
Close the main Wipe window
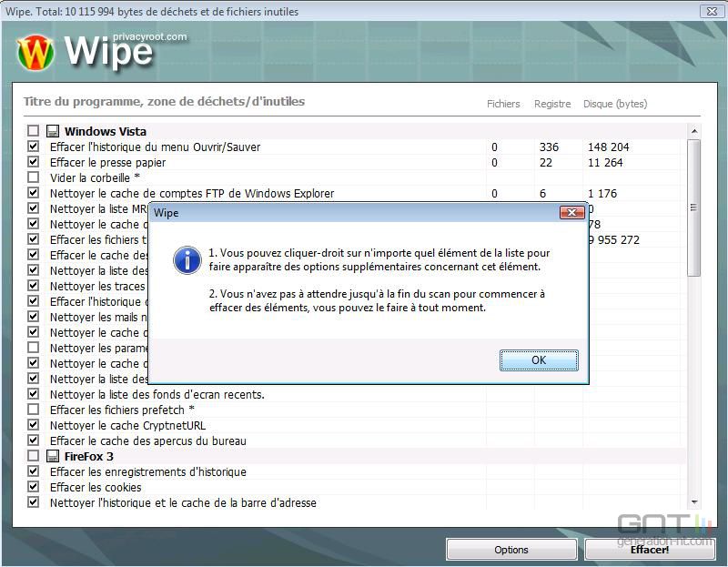(x=712, y=11)
